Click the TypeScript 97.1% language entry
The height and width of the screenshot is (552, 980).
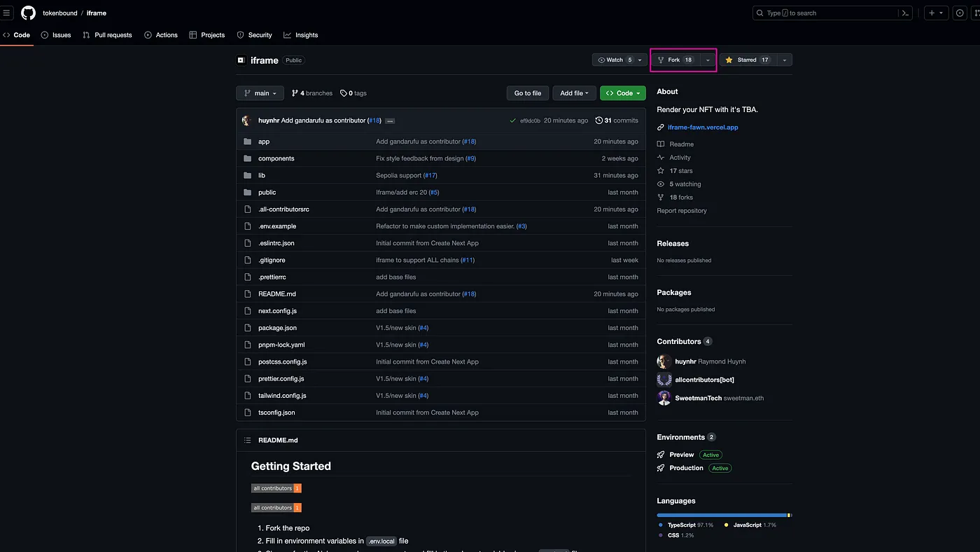(x=686, y=525)
